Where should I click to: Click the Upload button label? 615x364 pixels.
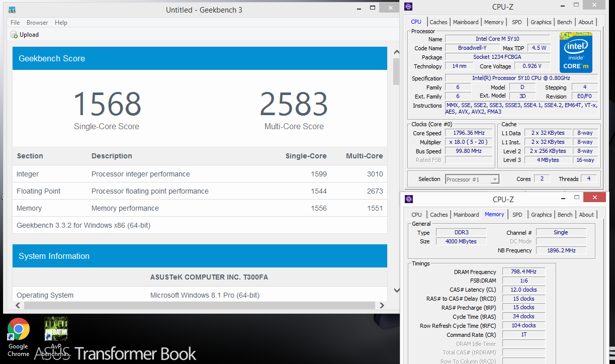click(x=29, y=35)
